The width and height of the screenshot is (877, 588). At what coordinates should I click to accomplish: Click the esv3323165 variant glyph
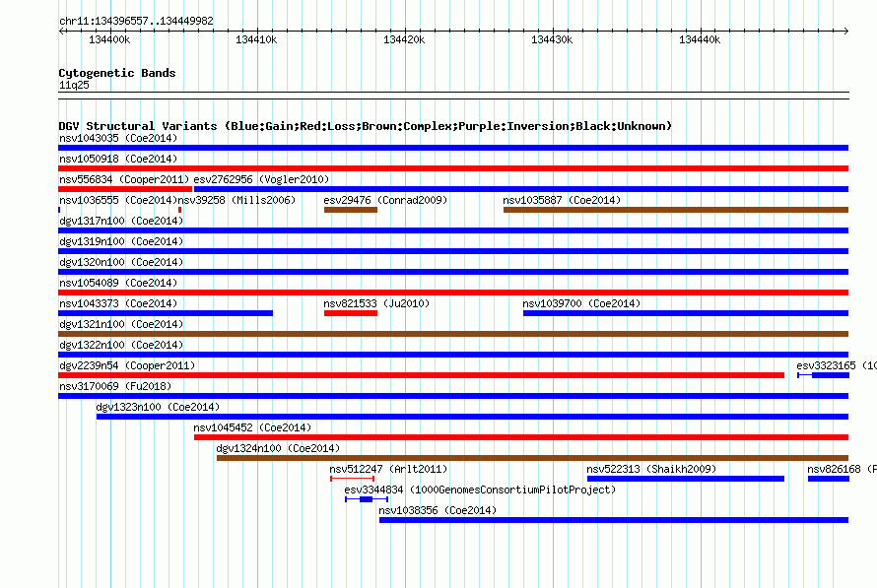(824, 375)
